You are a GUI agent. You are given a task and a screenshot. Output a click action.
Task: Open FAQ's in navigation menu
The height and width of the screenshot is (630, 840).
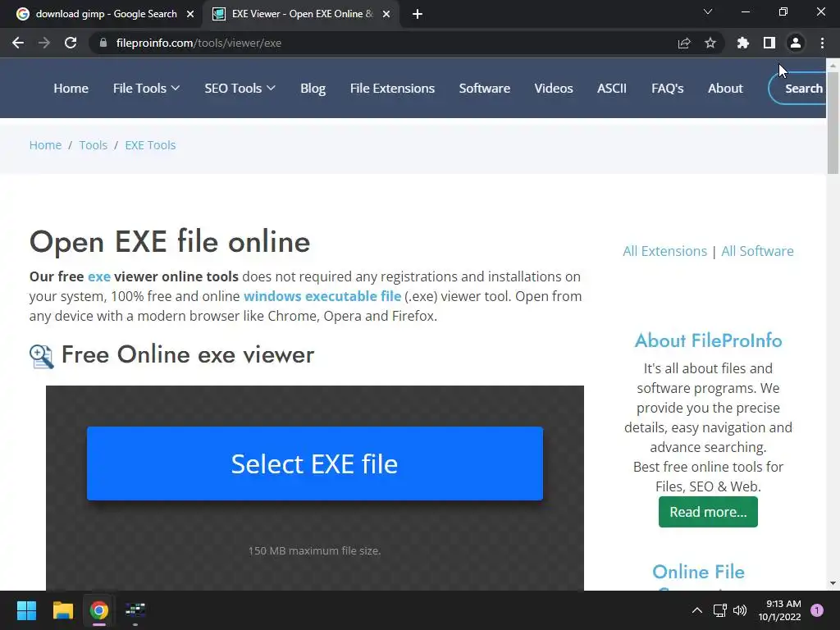point(668,89)
